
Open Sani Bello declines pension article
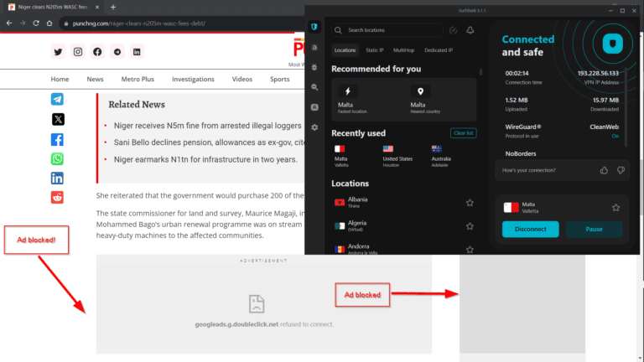tap(209, 142)
